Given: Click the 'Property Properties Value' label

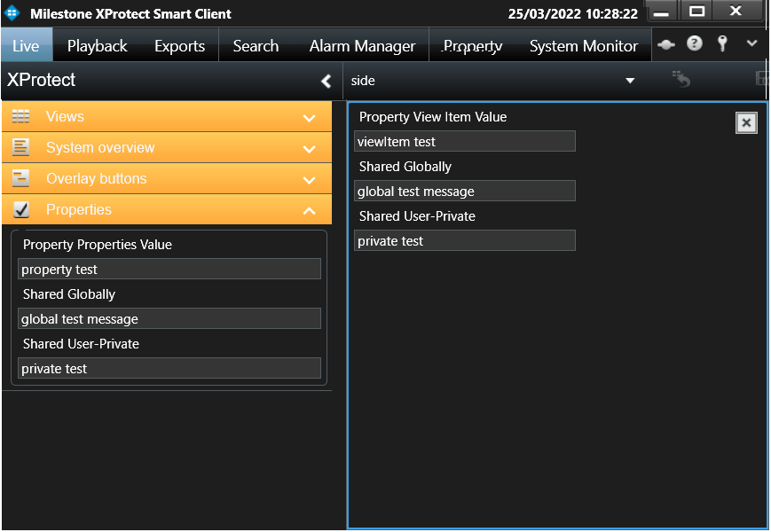Looking at the screenshot, I should pyautogui.click(x=98, y=245).
